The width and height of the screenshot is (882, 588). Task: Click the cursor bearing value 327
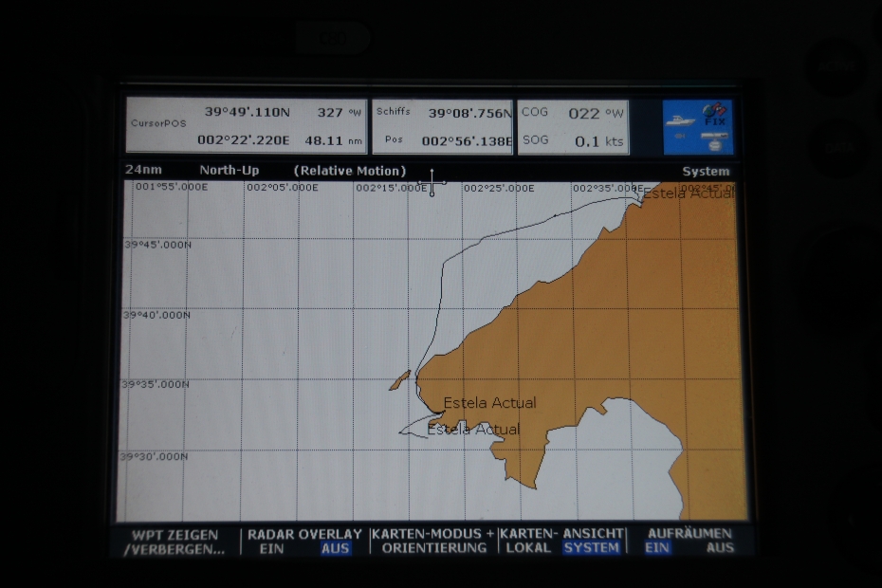point(330,113)
